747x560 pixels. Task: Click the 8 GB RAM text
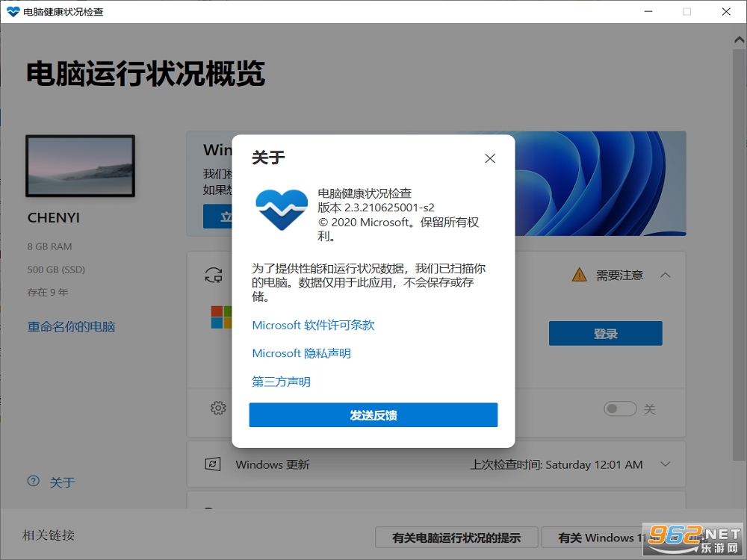coord(49,246)
